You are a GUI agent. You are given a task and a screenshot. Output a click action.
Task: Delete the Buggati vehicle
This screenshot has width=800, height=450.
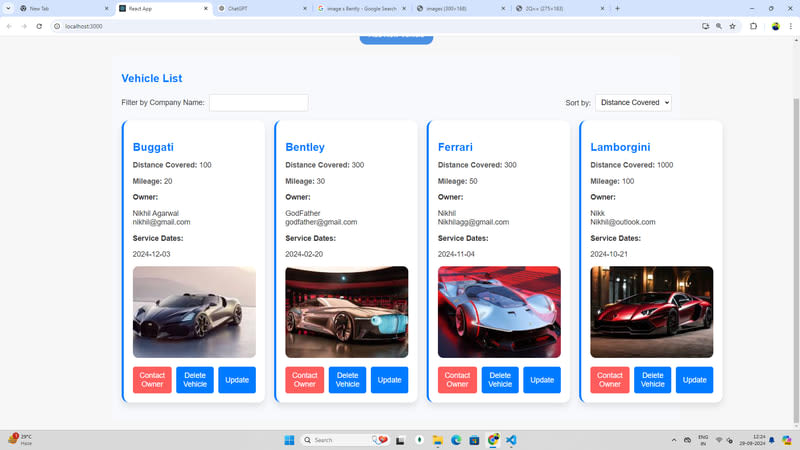point(195,380)
